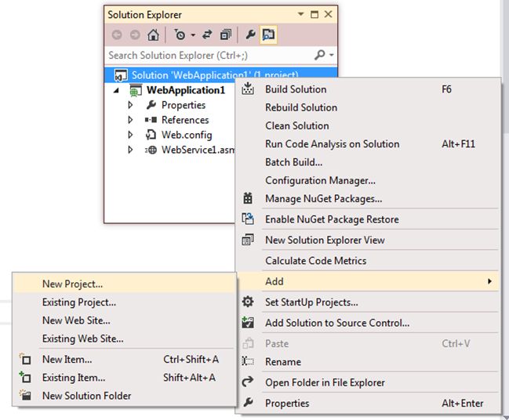Expand the WebService1.asmx tree node

coord(130,150)
